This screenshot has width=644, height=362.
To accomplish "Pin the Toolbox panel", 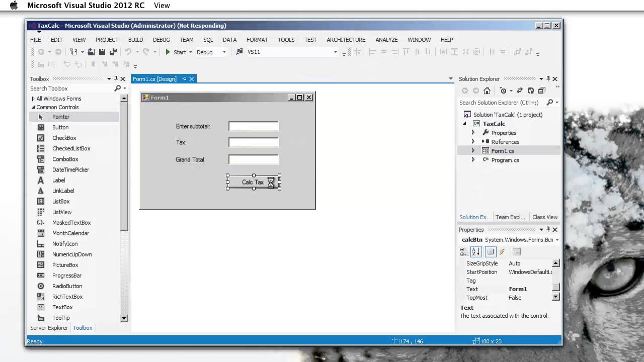I will coord(116,79).
